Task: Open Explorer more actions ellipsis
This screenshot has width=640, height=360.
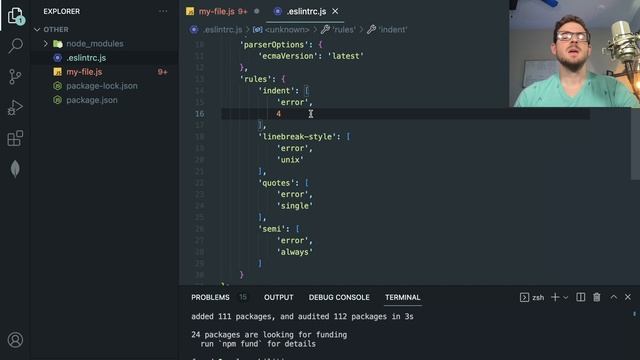Action: point(163,11)
